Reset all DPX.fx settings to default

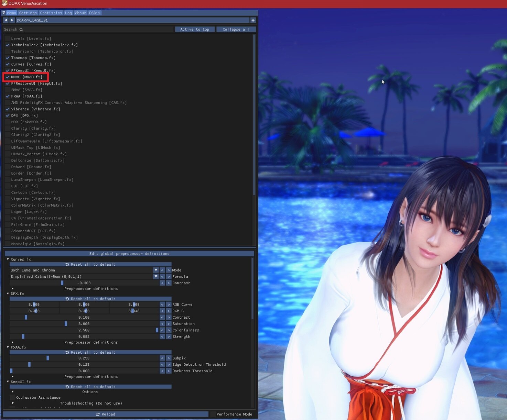coord(90,299)
